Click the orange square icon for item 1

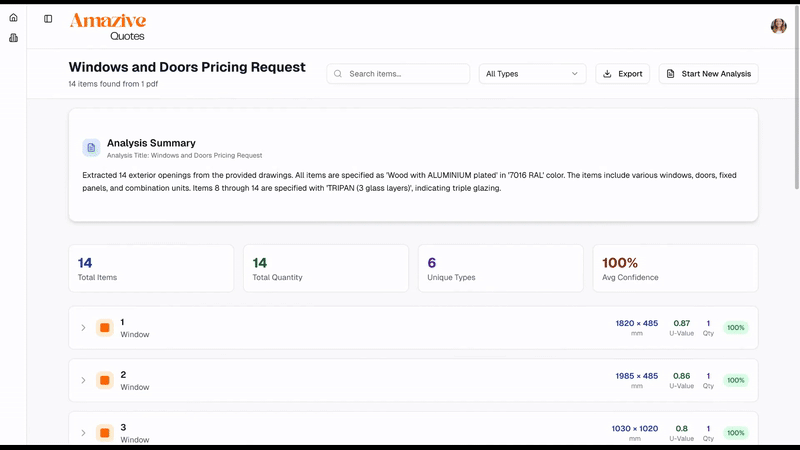tap(105, 328)
